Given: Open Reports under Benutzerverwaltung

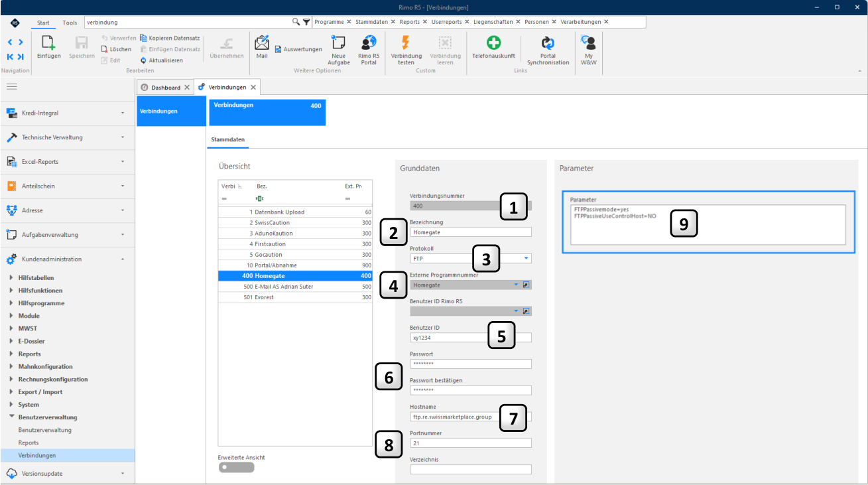Looking at the screenshot, I should (29, 443).
